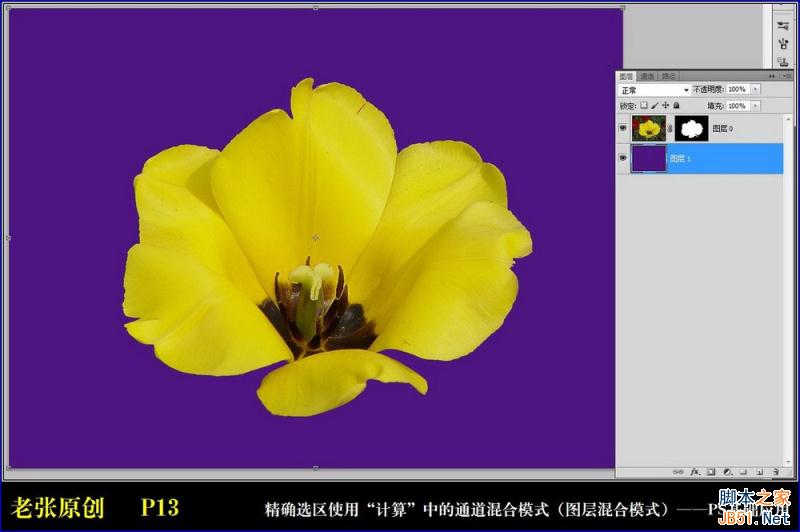Delete layer trash icon
800x532 pixels.
coord(776,472)
